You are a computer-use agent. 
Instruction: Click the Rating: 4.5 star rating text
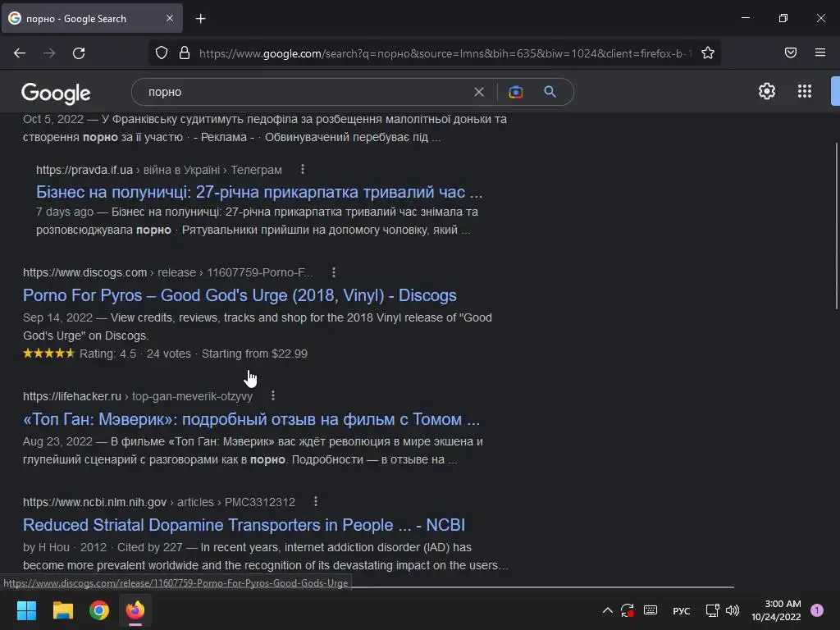click(x=107, y=354)
